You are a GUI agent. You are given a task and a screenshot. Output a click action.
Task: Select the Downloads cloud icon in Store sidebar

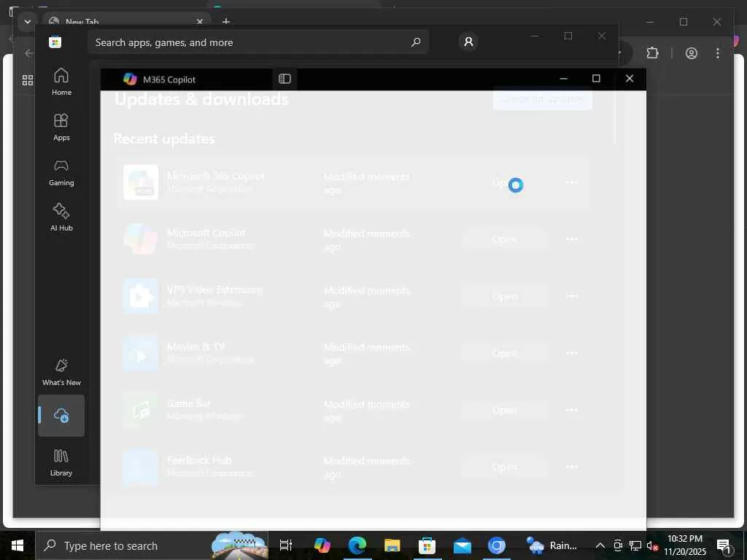(x=61, y=416)
